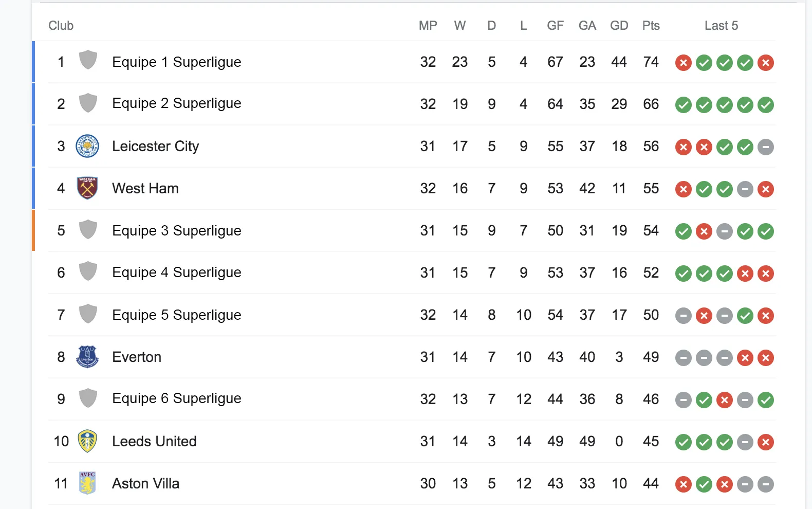Click the Everton club crest
The height and width of the screenshot is (509, 812).
pyautogui.click(x=87, y=357)
